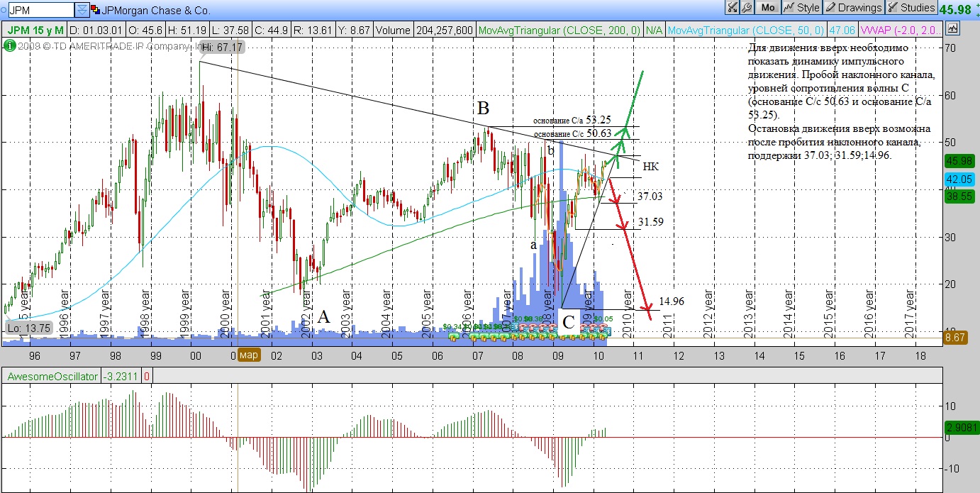Click the $0.05 dividend label
The width and height of the screenshot is (980, 493).
pos(602,319)
